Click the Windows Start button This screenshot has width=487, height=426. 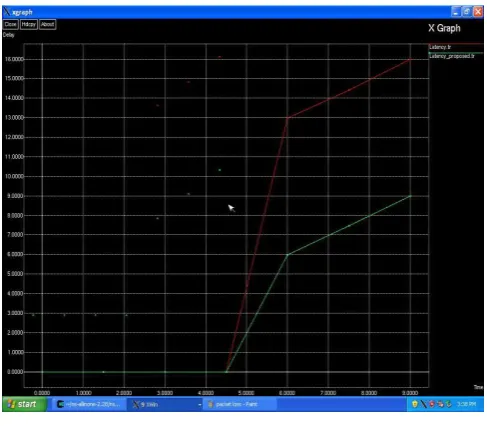tap(24, 404)
